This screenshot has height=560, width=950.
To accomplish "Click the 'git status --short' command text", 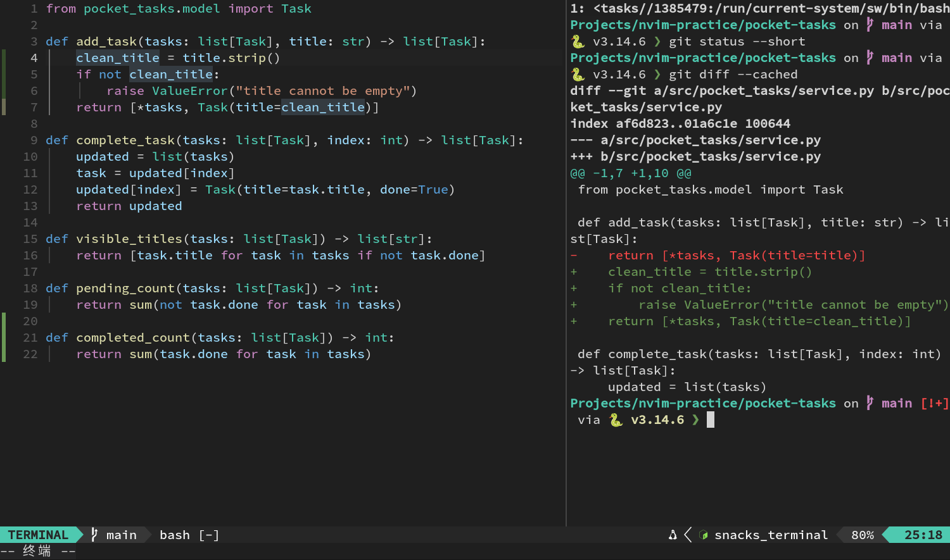I will pos(737,42).
